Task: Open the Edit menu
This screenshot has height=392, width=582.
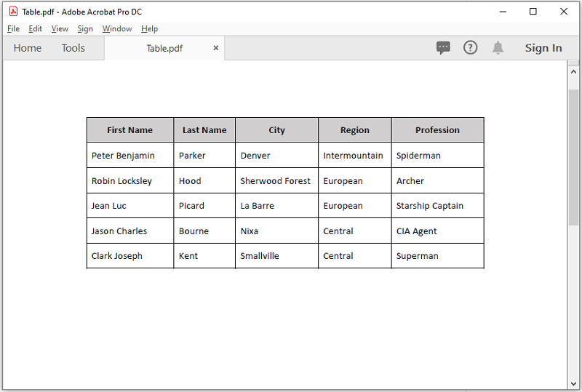Action: coord(35,28)
